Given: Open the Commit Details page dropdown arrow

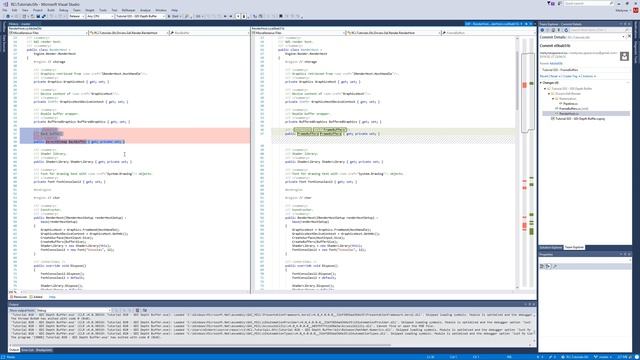Looking at the screenshot, I should pyautogui.click(x=624, y=37).
